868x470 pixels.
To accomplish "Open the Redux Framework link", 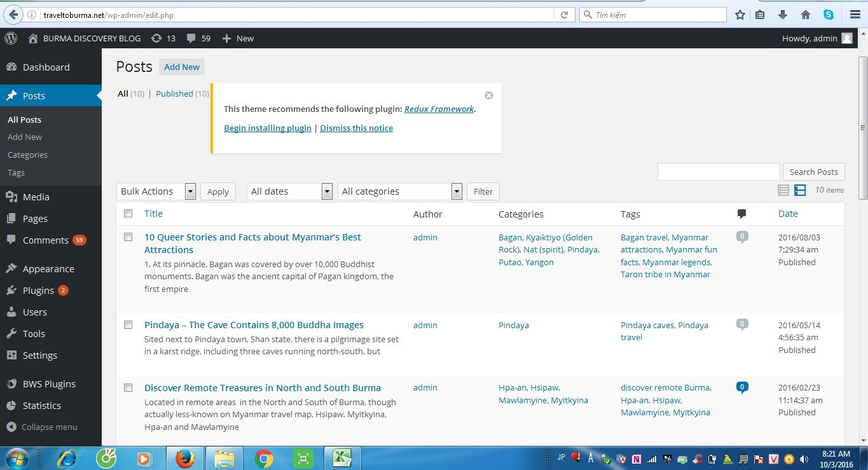I will (439, 109).
